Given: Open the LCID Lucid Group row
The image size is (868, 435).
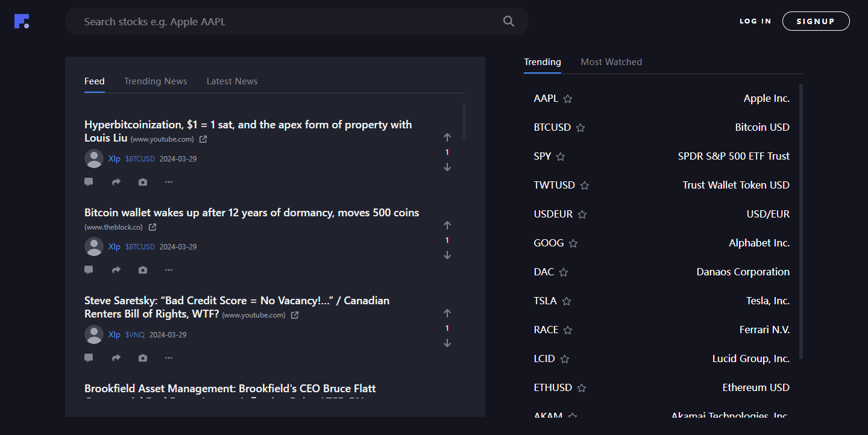Looking at the screenshot, I should point(662,359).
